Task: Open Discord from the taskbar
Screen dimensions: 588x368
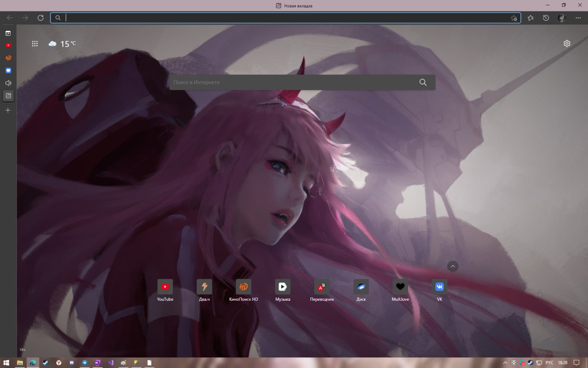Action: click(x=72, y=362)
